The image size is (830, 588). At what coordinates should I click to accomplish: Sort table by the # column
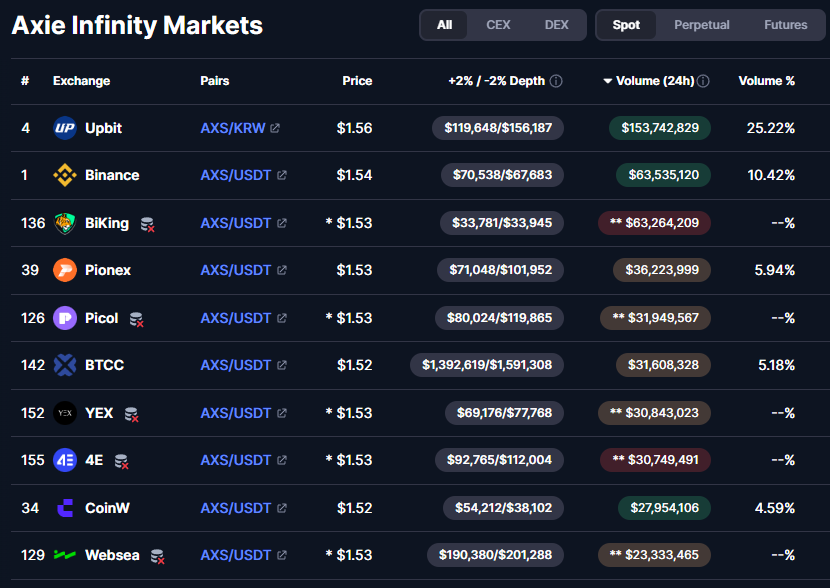(x=25, y=81)
